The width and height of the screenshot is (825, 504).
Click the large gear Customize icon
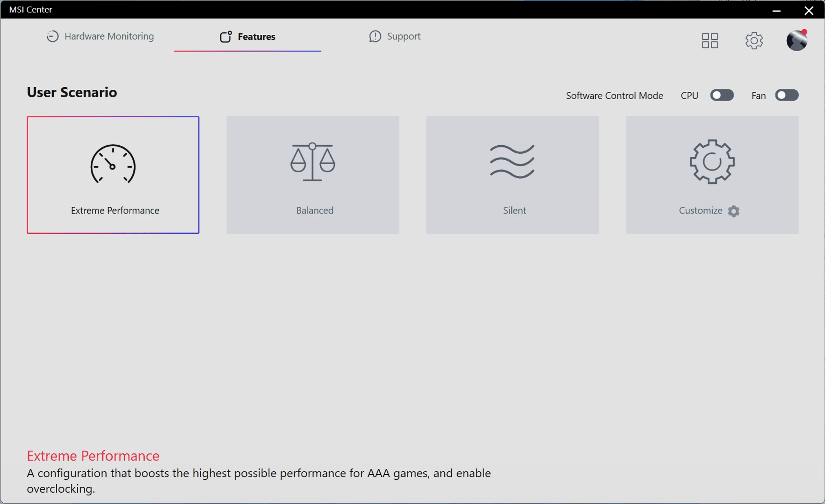712,162
